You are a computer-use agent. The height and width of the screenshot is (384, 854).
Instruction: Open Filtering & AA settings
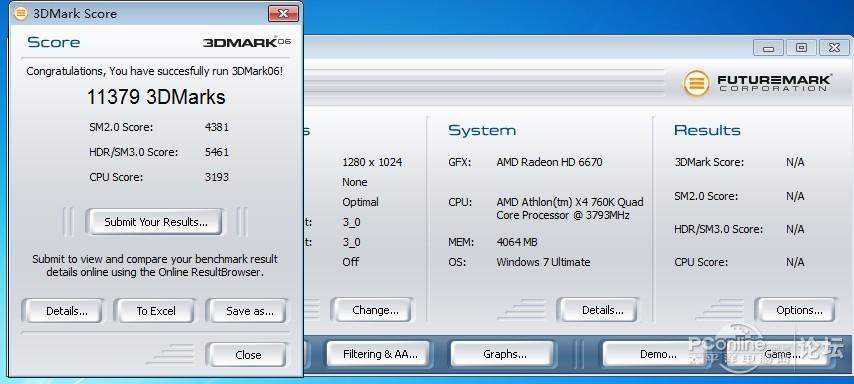pos(380,354)
